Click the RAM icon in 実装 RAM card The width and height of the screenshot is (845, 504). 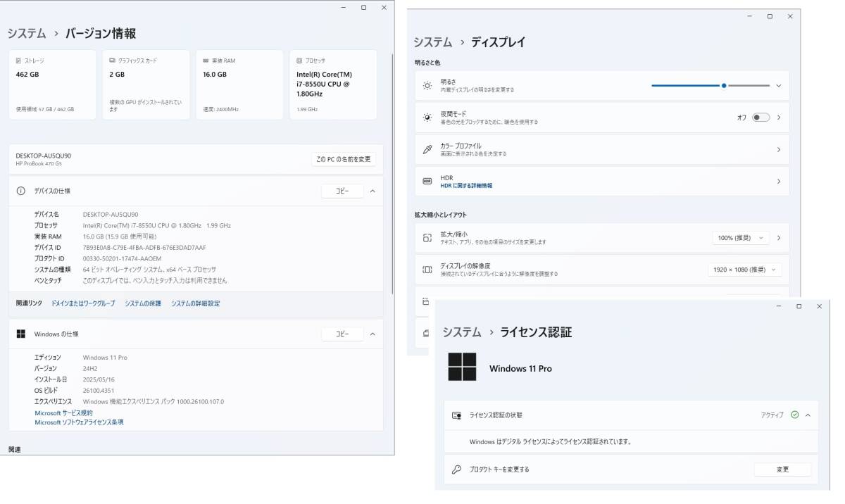206,61
